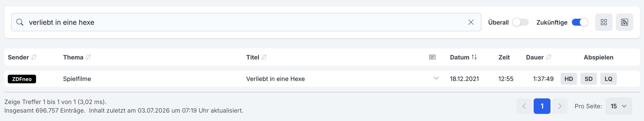The width and height of the screenshot is (644, 121).
Task: Click into the search text field
Action: pos(246,22)
